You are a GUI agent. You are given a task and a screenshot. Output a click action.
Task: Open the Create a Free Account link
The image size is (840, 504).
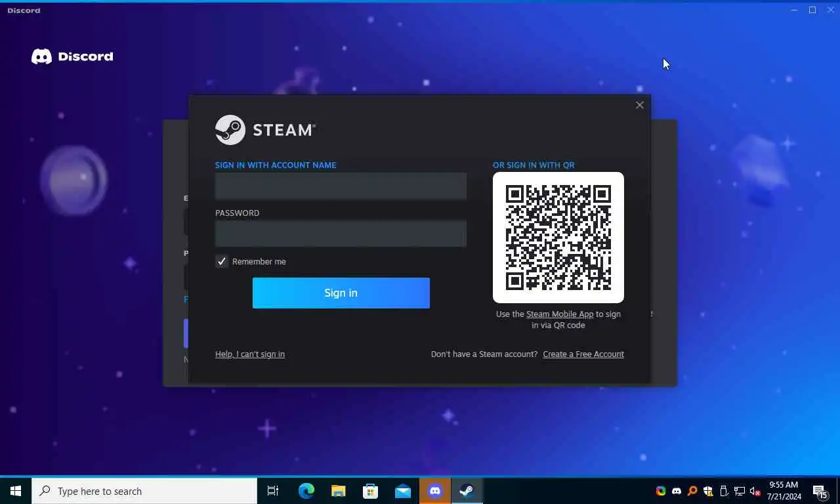(583, 354)
